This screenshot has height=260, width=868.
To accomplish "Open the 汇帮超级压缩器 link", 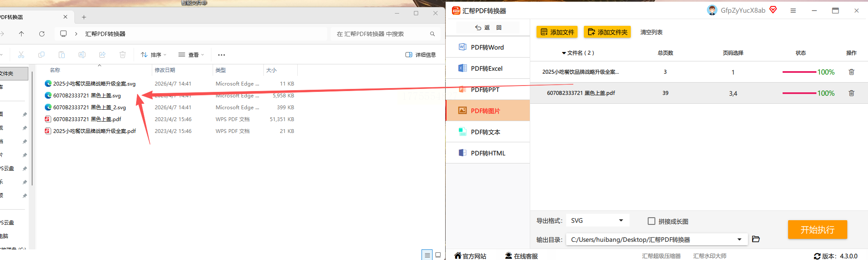I will coord(661,256).
